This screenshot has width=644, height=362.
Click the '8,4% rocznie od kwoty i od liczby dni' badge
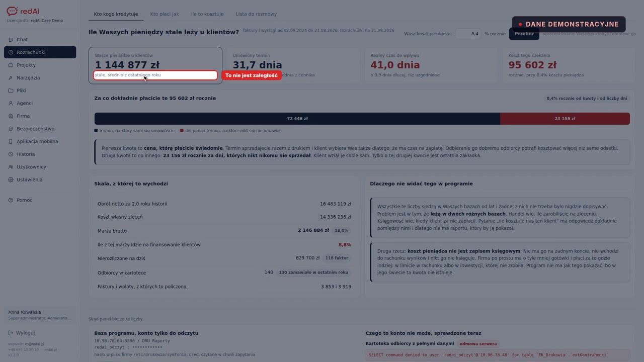point(587,99)
